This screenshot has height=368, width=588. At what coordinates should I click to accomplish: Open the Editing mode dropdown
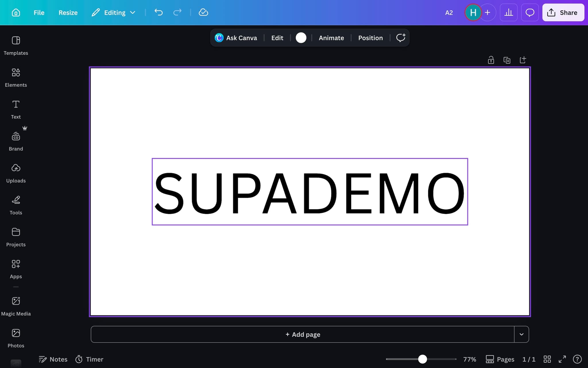114,13
